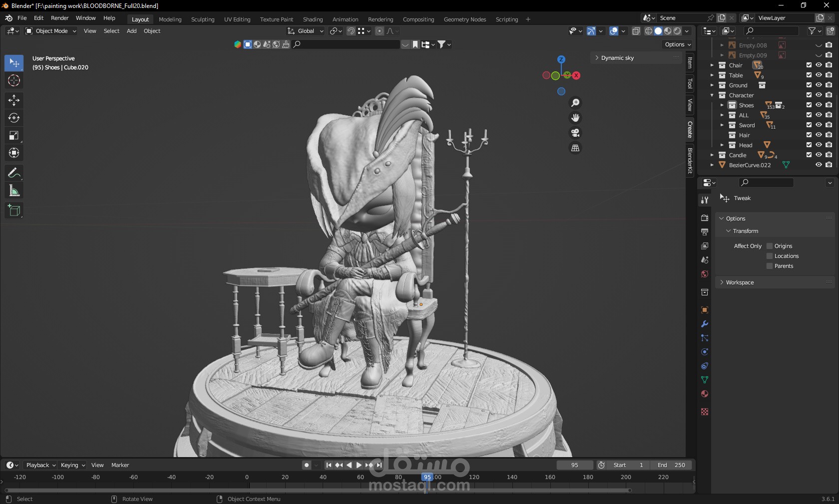Open the BlenderKit sidebar tab

(690, 160)
